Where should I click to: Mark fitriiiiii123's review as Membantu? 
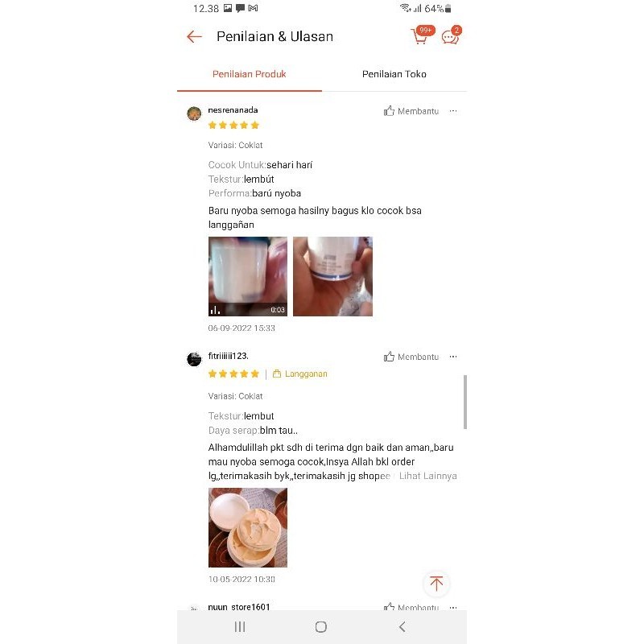(411, 357)
